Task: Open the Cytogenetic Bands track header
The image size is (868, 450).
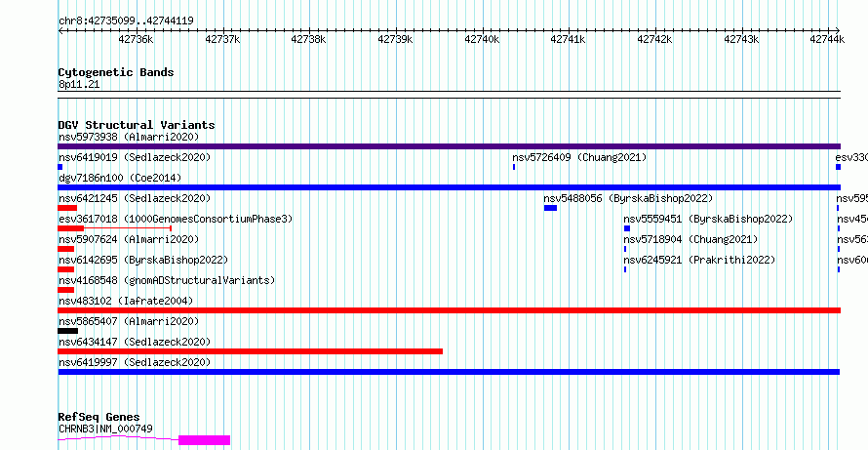Action: 116,72
